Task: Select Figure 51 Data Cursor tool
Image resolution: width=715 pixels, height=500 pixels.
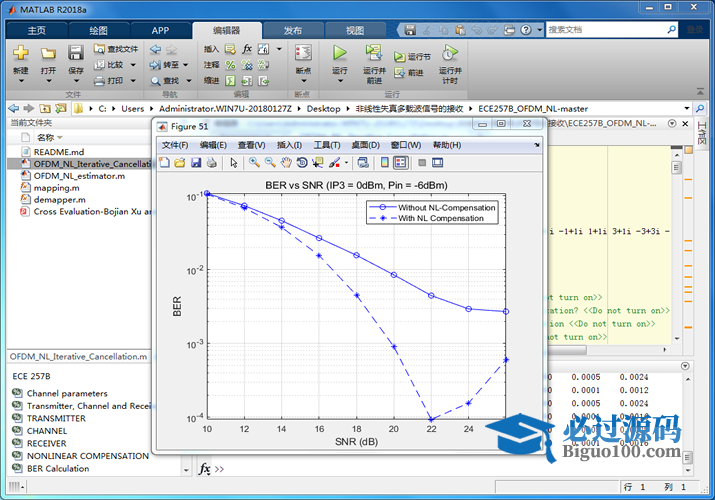Action: [x=317, y=163]
